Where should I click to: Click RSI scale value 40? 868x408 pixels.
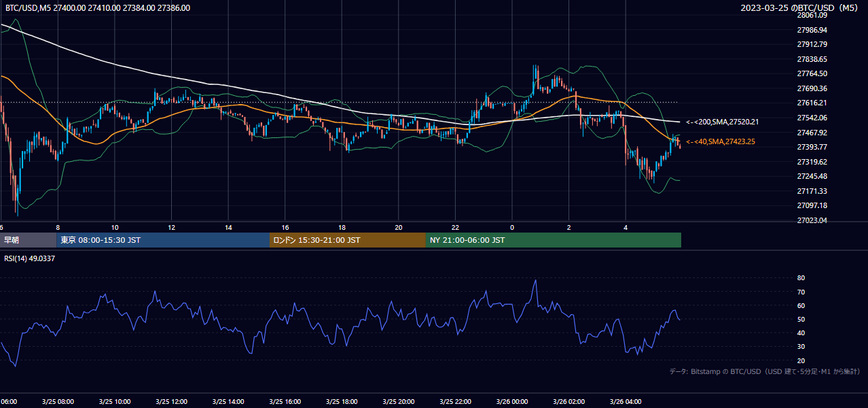click(x=801, y=333)
